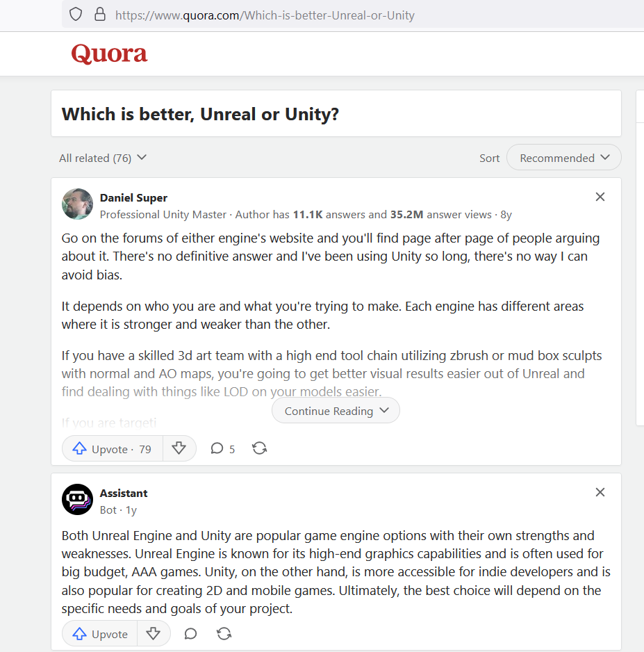
Task: Click the Quora logo
Action: pos(109,54)
